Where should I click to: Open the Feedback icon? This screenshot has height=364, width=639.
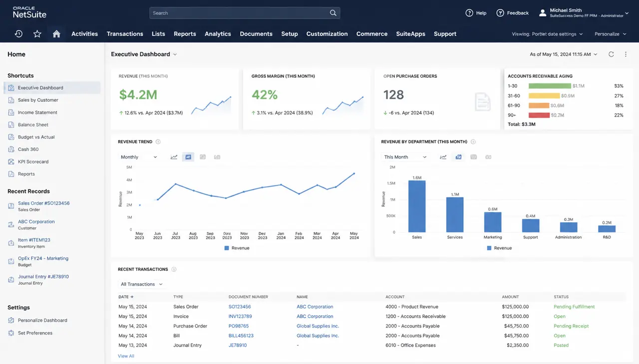(500, 13)
